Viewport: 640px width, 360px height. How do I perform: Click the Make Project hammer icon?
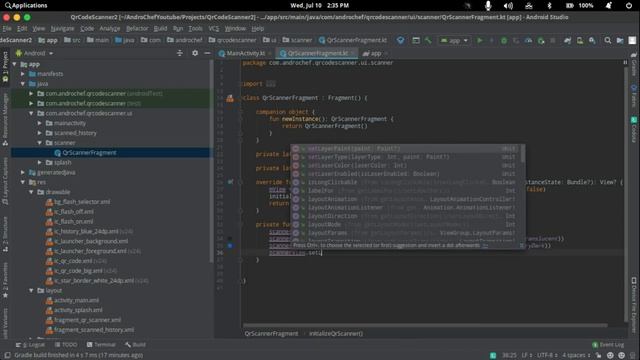coord(428,40)
